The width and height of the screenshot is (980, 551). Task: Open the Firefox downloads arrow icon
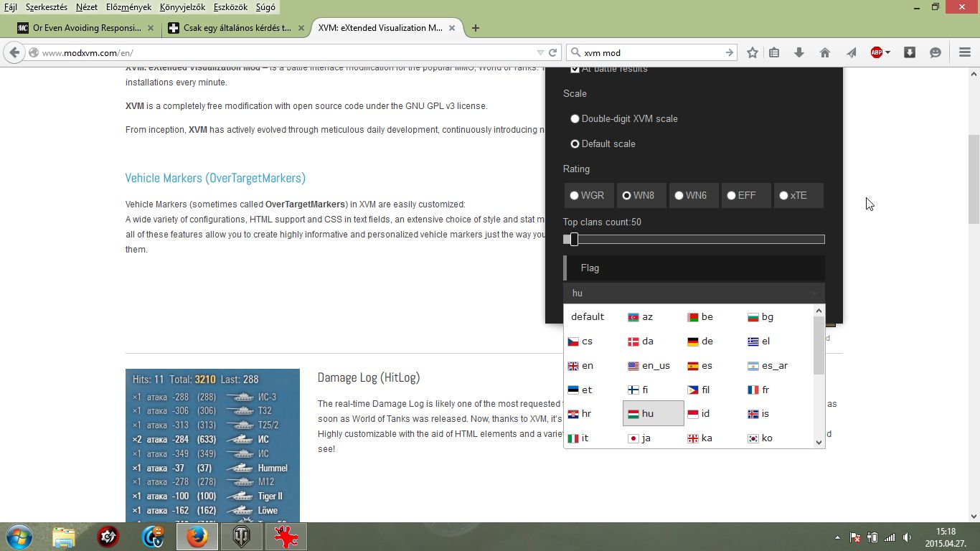click(x=798, y=52)
